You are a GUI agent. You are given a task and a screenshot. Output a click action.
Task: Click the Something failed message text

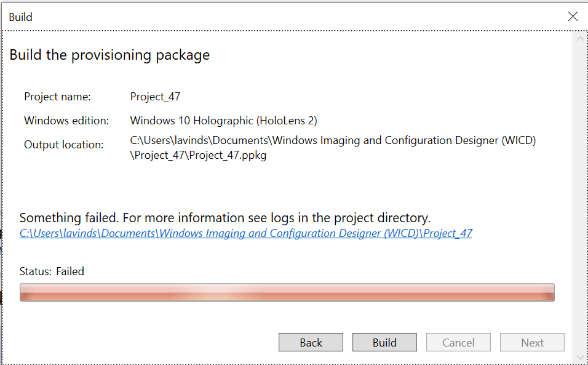[226, 217]
